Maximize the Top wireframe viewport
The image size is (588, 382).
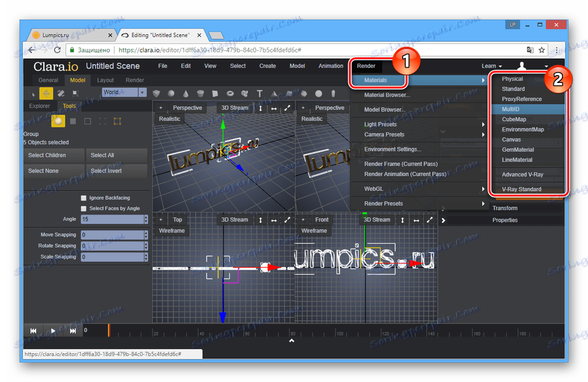[x=287, y=220]
